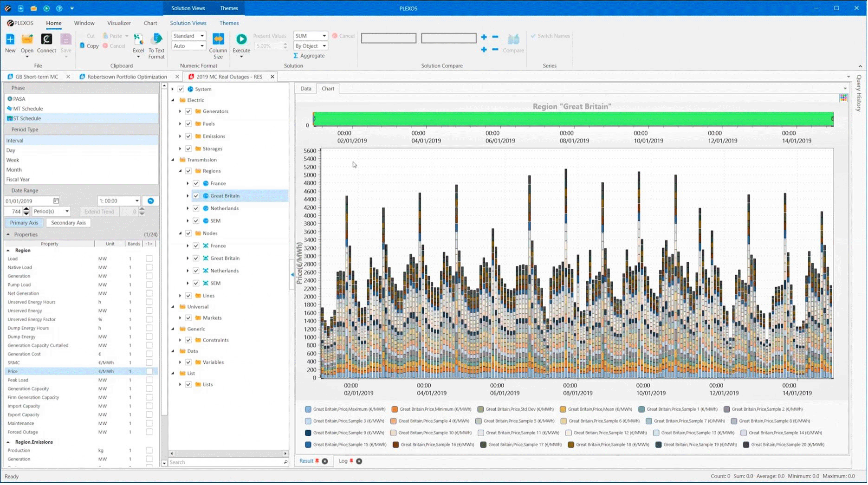Open the SUM aggregation dropdown

point(324,36)
